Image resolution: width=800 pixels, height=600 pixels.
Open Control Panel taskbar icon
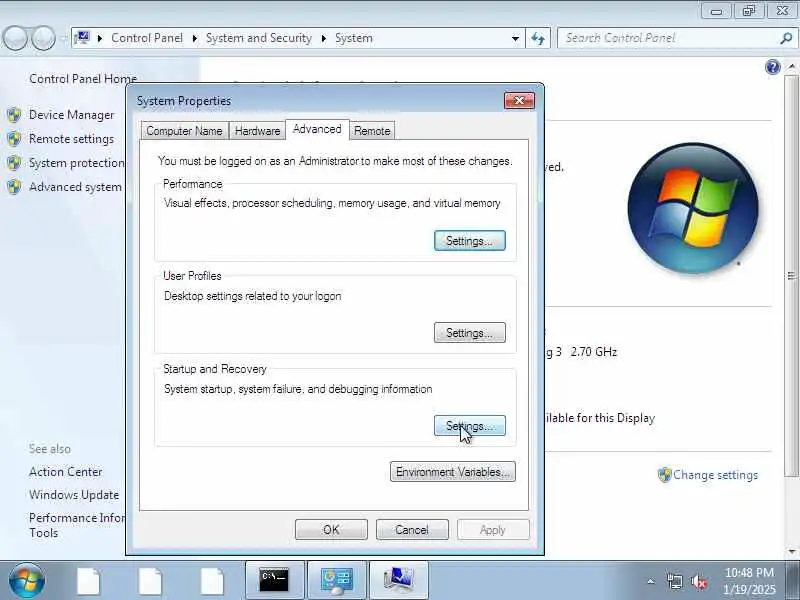click(337, 580)
